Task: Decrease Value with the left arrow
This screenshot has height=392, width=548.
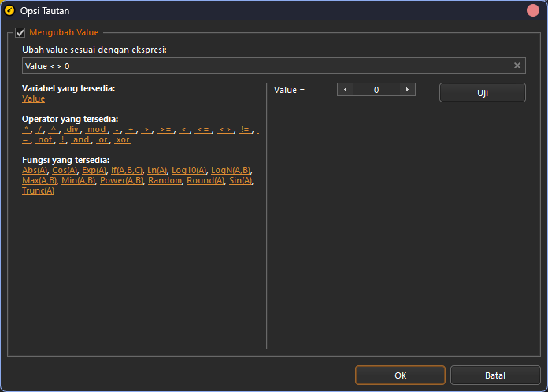Action: [345, 90]
